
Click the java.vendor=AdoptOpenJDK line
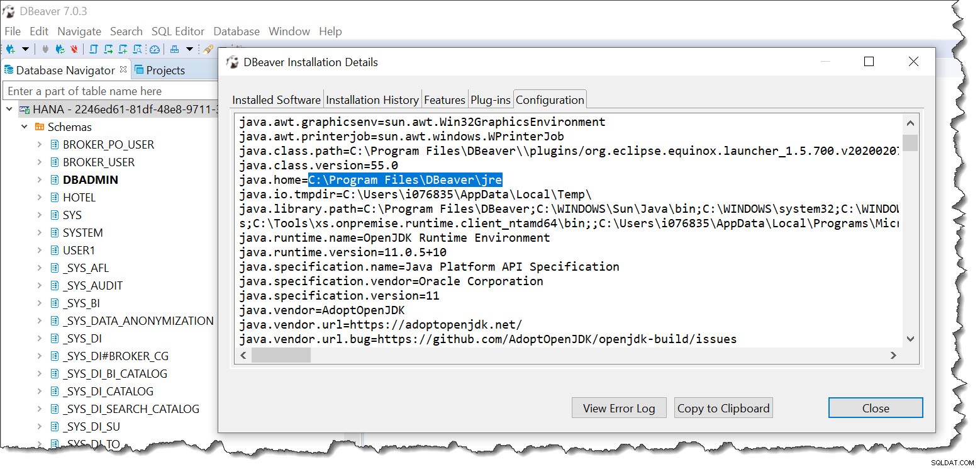322,310
